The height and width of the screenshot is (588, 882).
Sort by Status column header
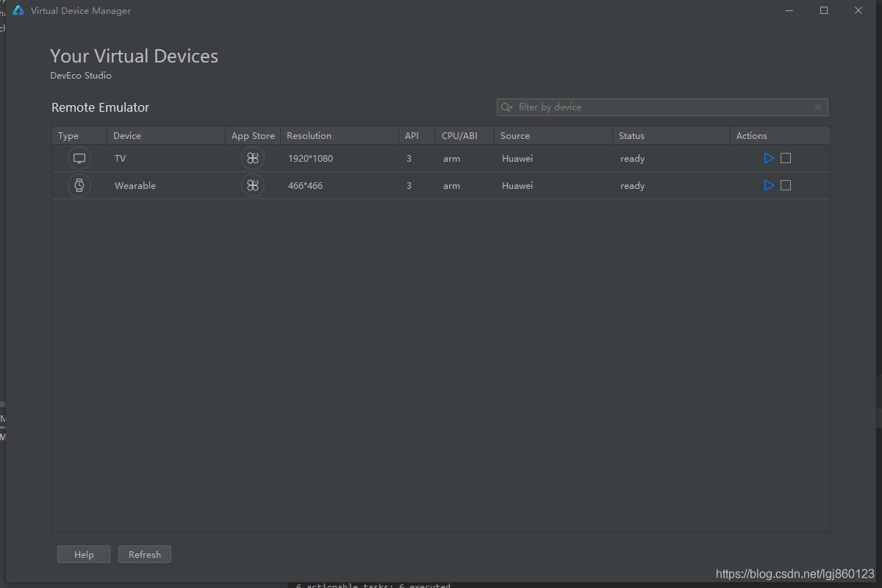(x=672, y=135)
